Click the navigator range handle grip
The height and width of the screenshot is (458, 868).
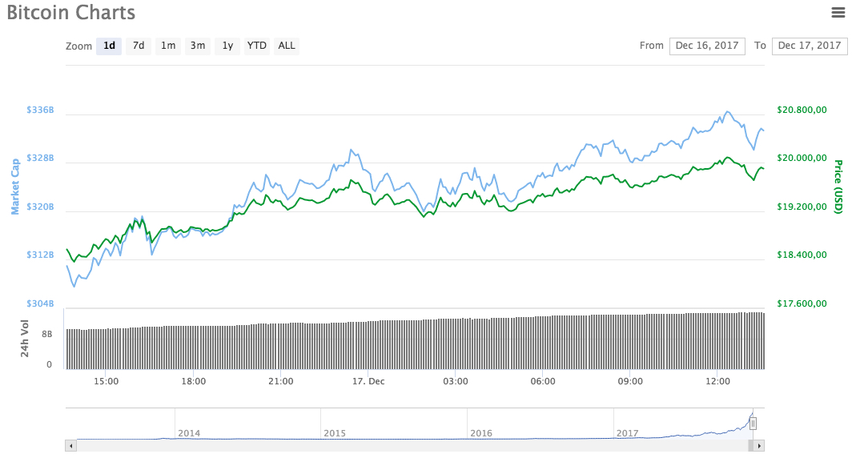coord(753,424)
